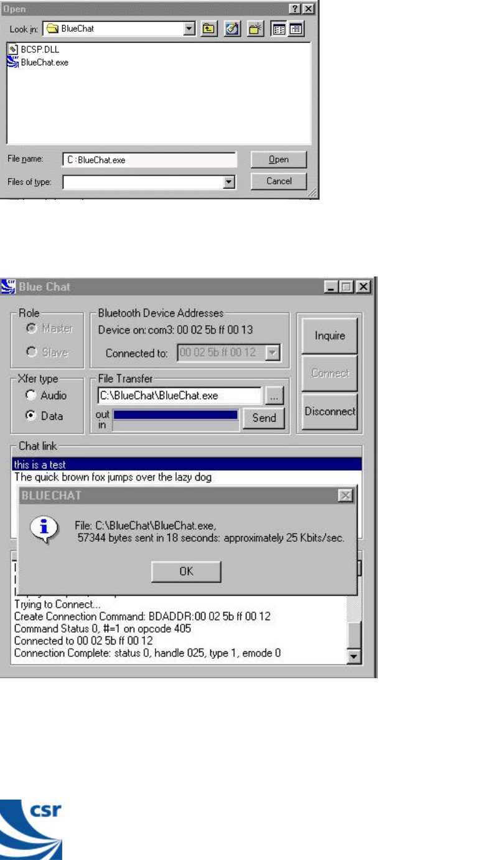This screenshot has height=860, width=504.
Task: Switch to Details view in Open dialog
Action: tap(295, 29)
